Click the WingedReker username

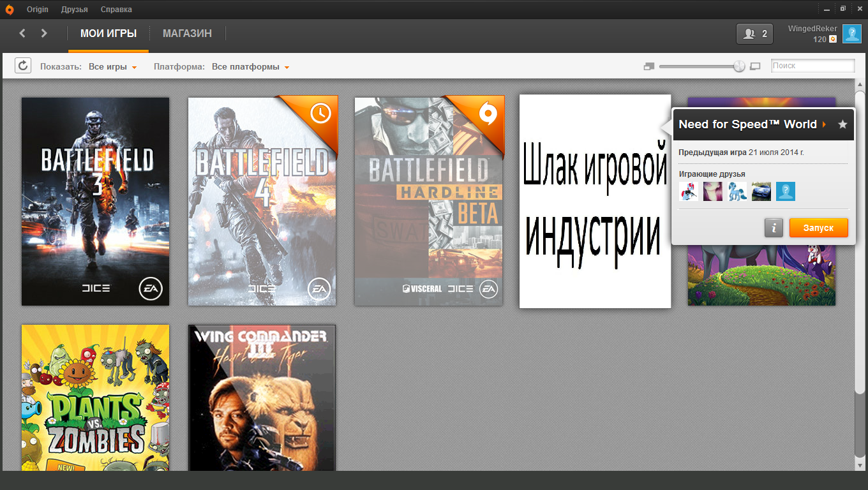(812, 29)
